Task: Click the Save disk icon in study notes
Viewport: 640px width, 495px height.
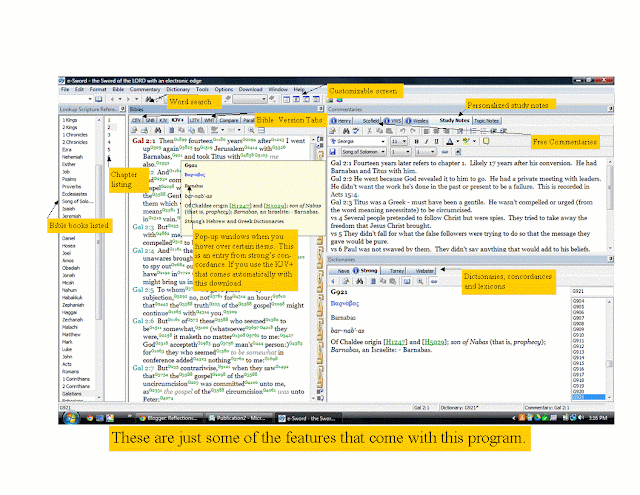Action: [x=333, y=152]
